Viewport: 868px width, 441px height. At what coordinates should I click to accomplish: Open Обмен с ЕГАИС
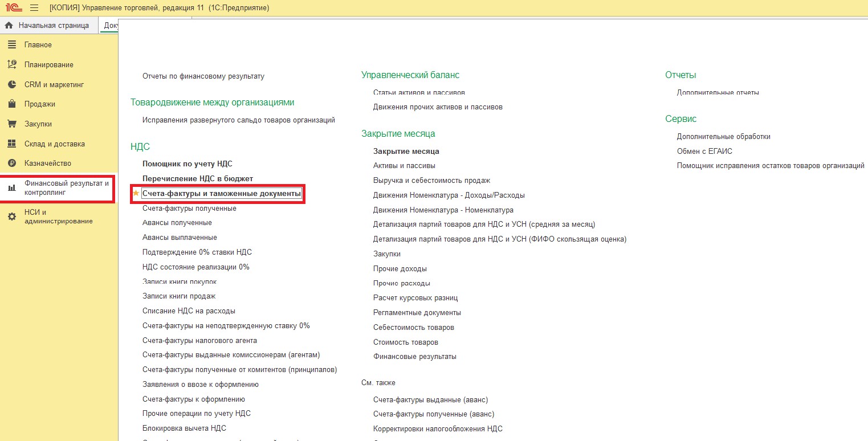pos(704,151)
